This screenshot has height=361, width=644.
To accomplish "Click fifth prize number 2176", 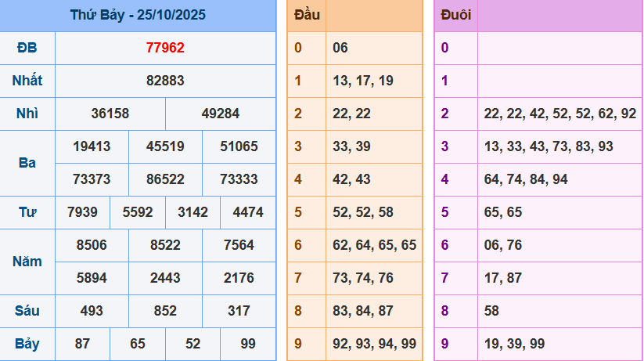I will 239,277.
